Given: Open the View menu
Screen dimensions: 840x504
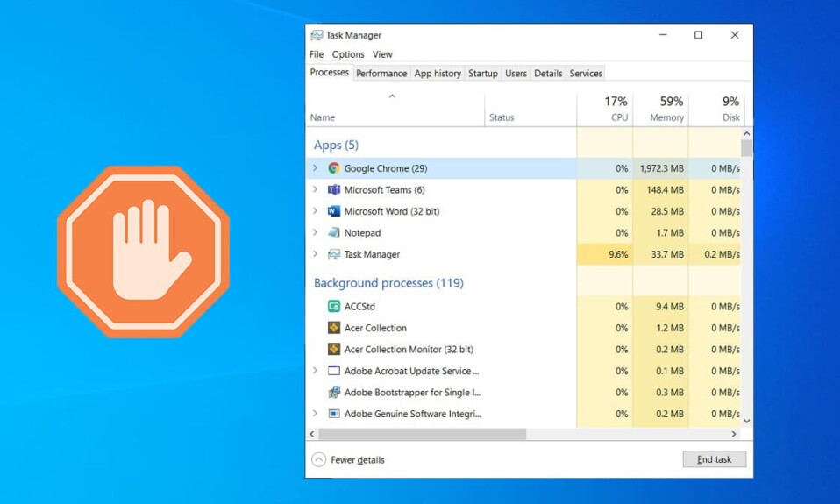Looking at the screenshot, I should click(382, 54).
